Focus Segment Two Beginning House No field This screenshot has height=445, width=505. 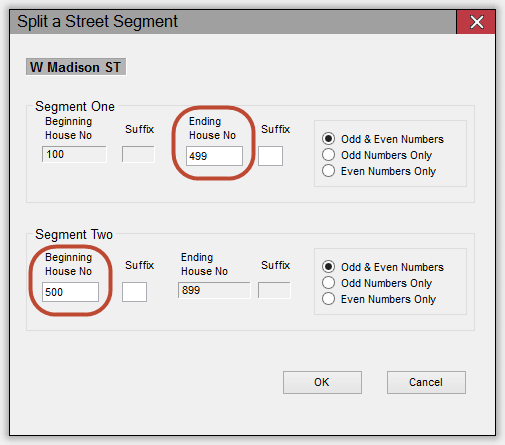70,292
